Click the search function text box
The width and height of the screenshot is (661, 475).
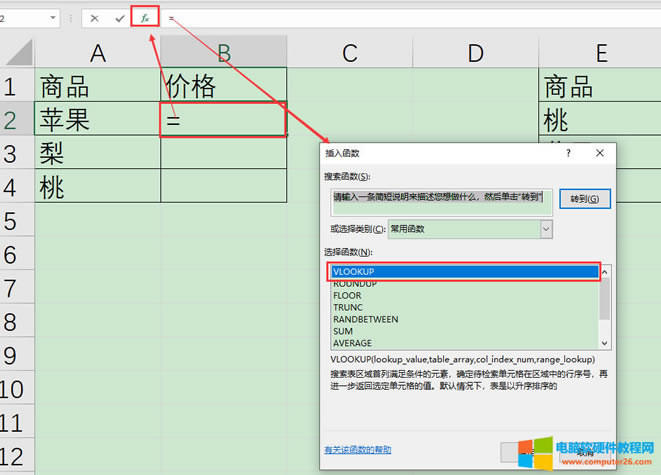[441, 198]
